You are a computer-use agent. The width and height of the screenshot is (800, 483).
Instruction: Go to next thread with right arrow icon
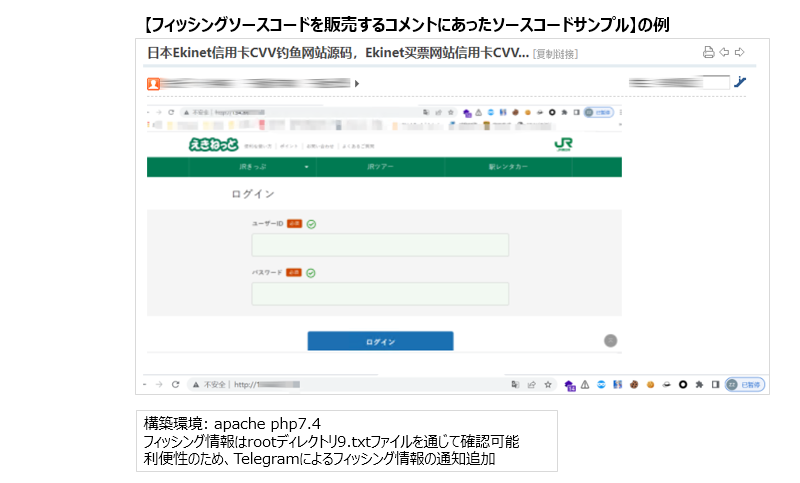pyautogui.click(x=739, y=52)
